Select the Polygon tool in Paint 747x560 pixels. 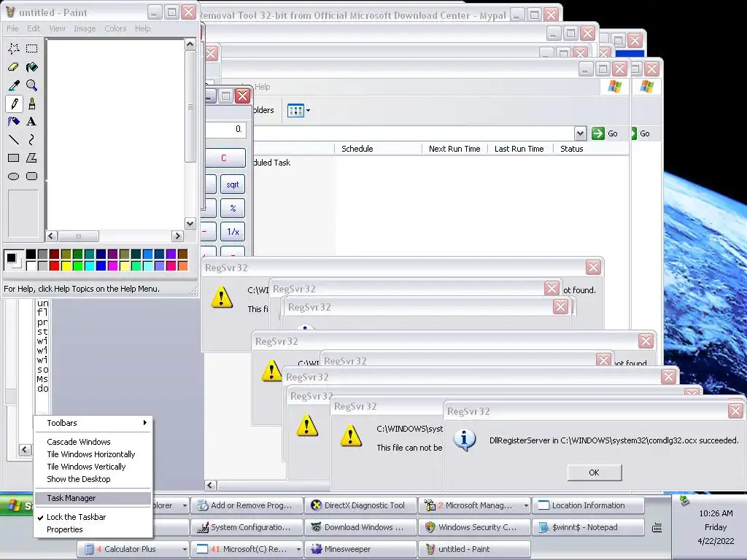[x=32, y=157]
